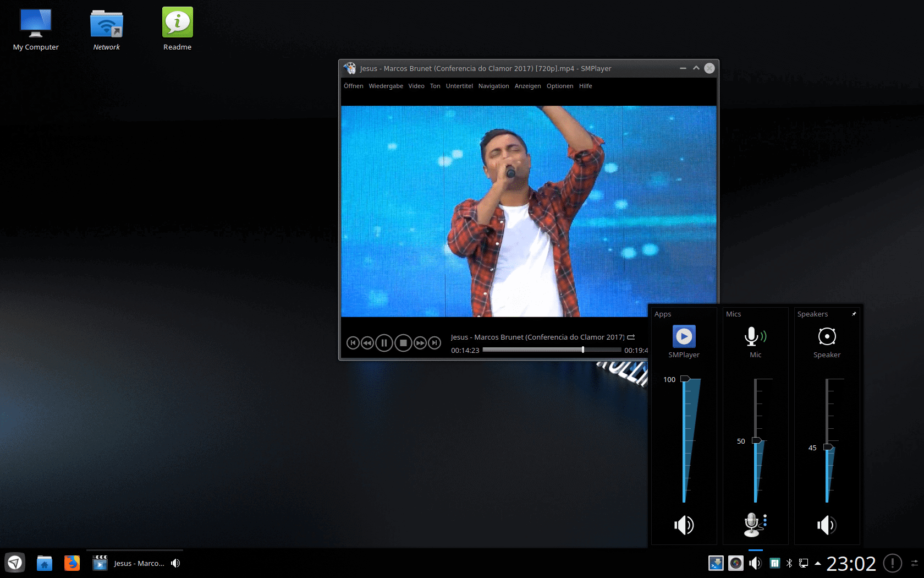Mute the SMPlayer app volume

pos(684,525)
